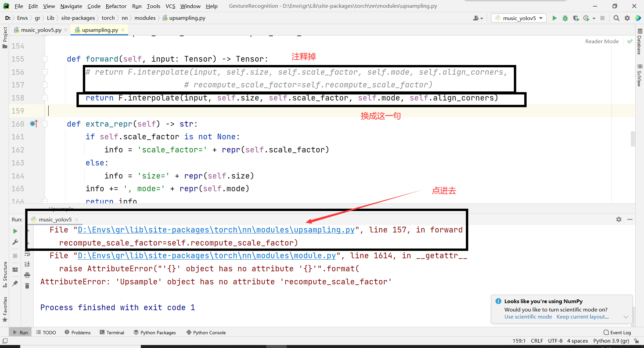Collapse forward method fold marker at line 155
The image size is (644, 348).
tap(45, 59)
